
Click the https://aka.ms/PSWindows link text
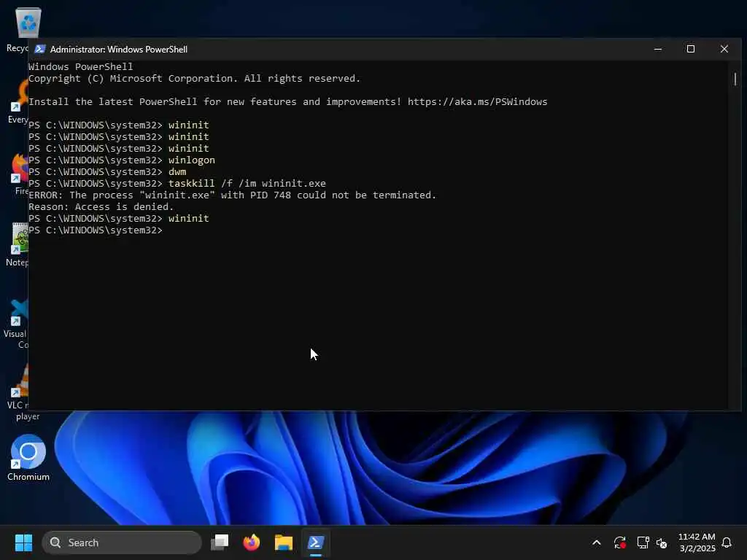[x=477, y=101]
